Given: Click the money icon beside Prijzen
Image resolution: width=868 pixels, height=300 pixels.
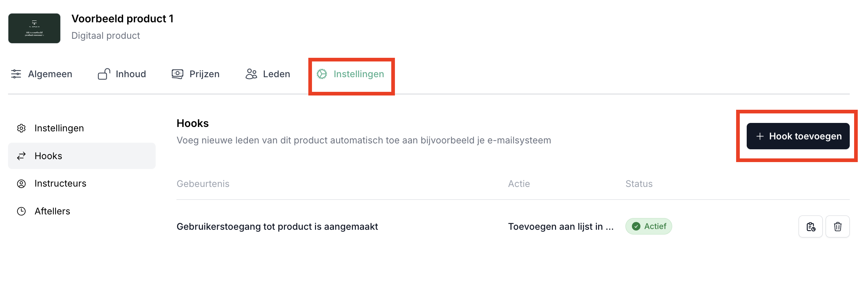Looking at the screenshot, I should click(x=178, y=74).
